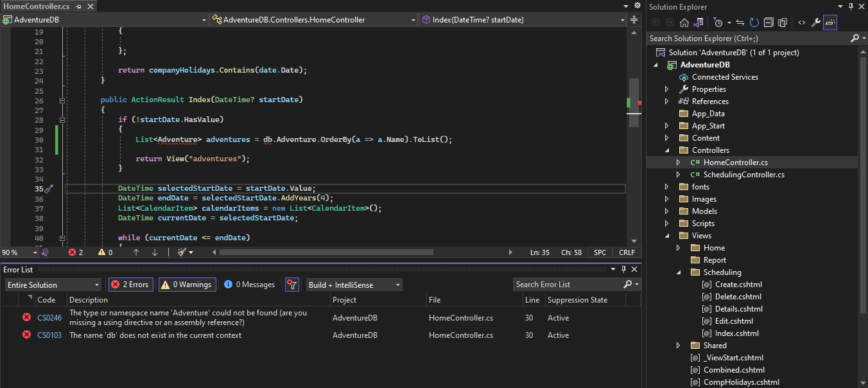Open the Build + IntelliSense dropdown
The width and height of the screenshot is (868, 388).
pos(354,285)
